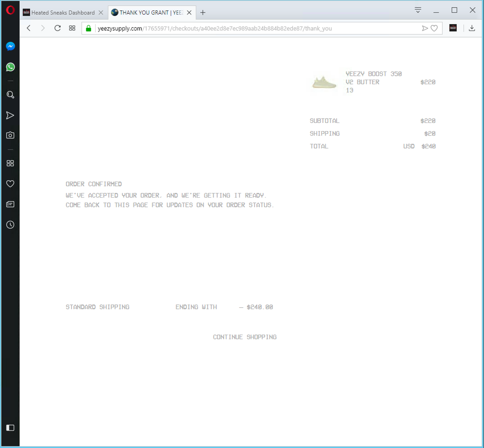This screenshot has width=484, height=448.
Task: Save page to bookmarks using address bar heart
Action: pyautogui.click(x=434, y=28)
